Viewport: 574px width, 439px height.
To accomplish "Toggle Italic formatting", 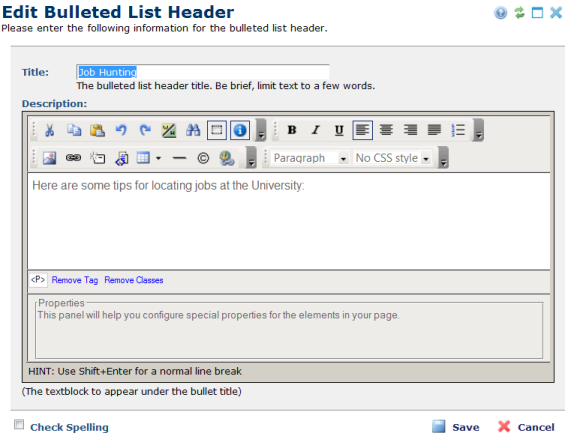I will point(316,130).
